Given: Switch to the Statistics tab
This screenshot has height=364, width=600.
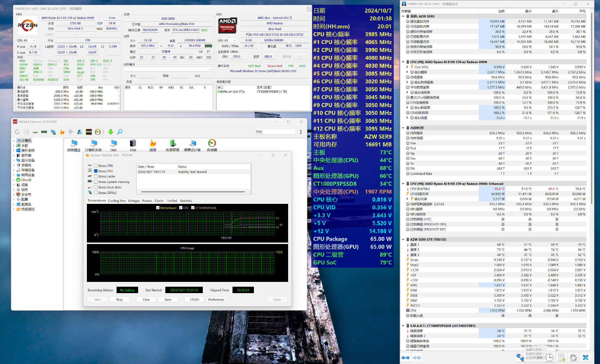Looking at the screenshot, I should click(x=186, y=201).
